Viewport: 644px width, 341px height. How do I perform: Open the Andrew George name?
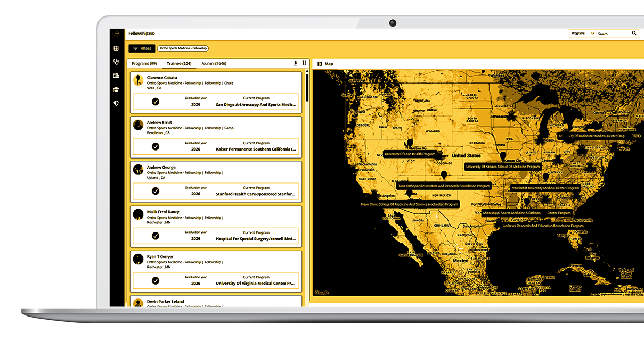(161, 167)
